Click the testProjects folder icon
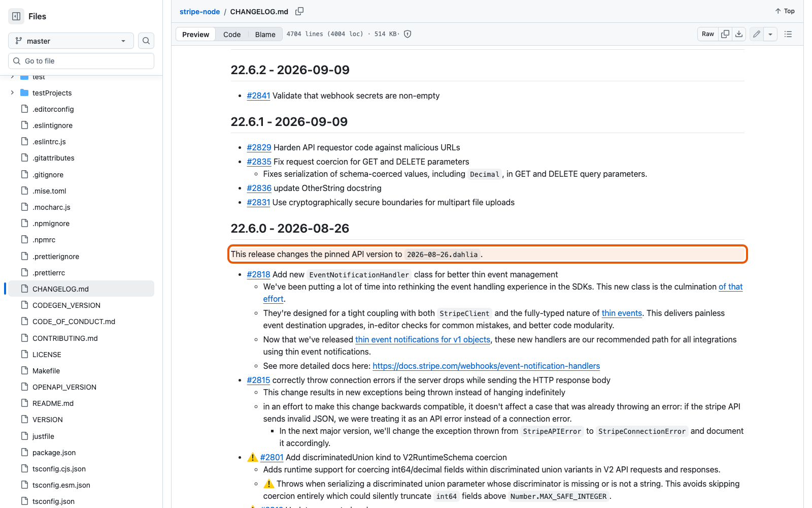812x508 pixels. coord(24,92)
